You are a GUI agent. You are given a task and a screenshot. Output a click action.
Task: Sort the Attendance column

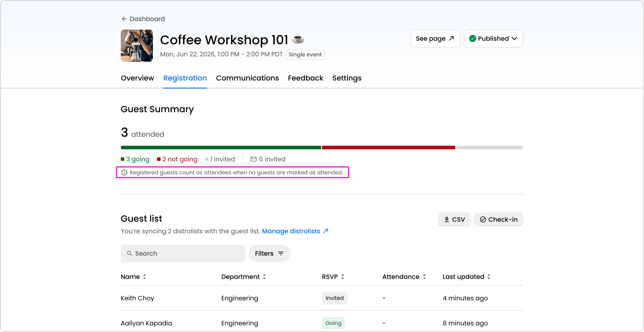pyautogui.click(x=424, y=277)
